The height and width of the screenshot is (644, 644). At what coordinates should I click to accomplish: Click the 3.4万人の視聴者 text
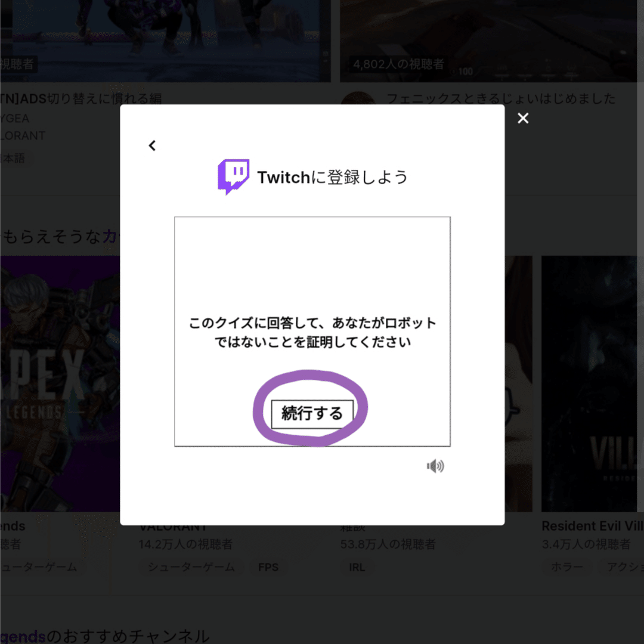click(x=586, y=544)
